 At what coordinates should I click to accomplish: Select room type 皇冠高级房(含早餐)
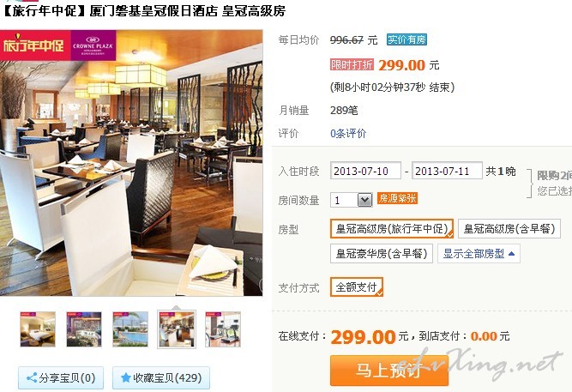coord(509,229)
